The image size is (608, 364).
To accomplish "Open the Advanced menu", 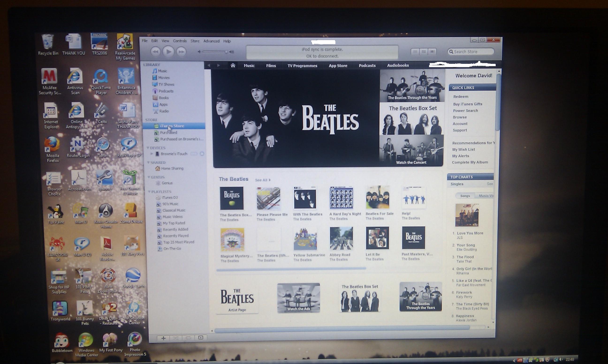I will 211,41.
